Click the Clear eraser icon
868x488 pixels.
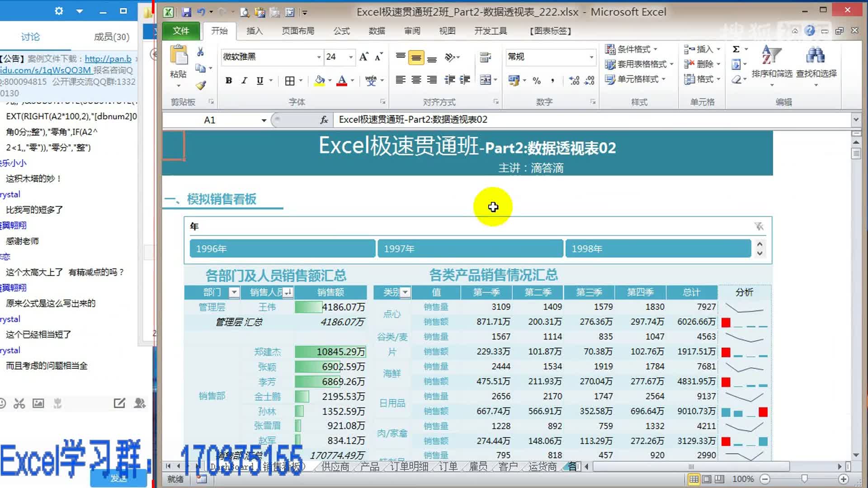pyautogui.click(x=736, y=80)
